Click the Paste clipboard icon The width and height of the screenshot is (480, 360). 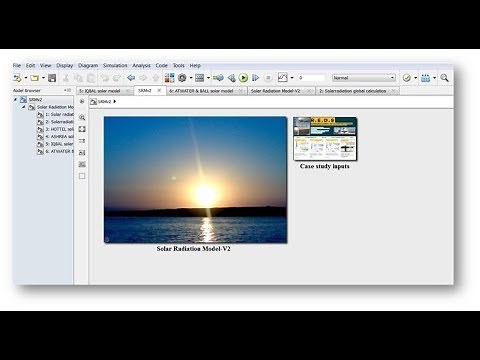tap(91, 78)
